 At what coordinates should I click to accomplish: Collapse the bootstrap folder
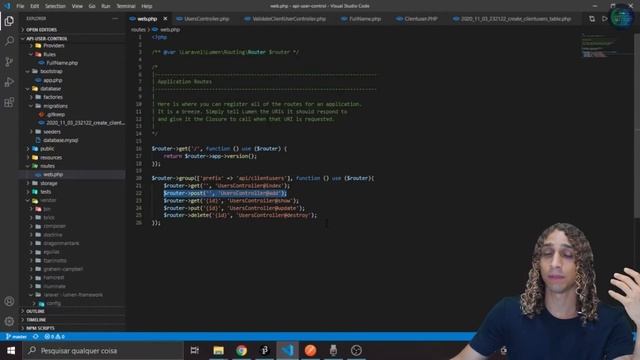point(51,71)
